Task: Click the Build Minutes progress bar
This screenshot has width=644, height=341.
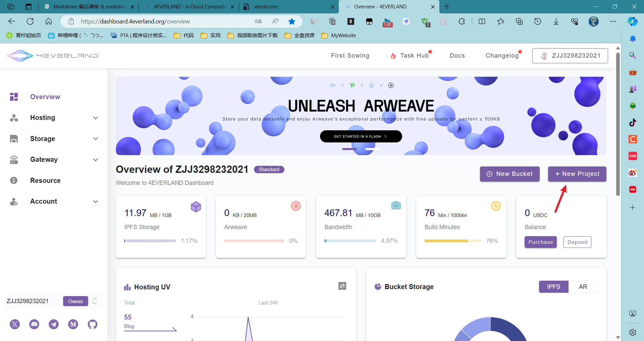Action: click(x=452, y=241)
